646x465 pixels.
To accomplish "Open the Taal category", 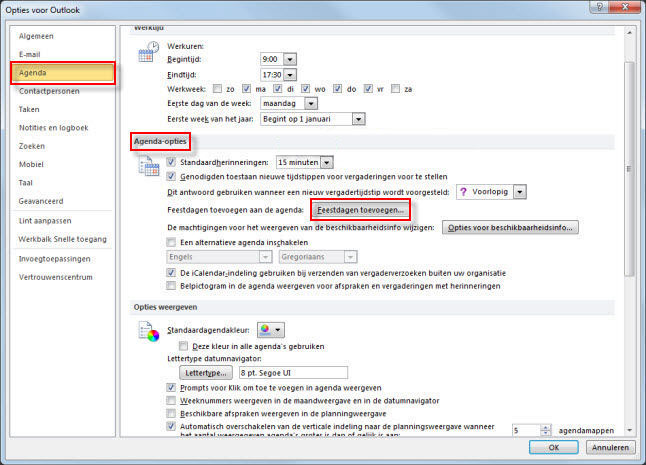I will (x=26, y=182).
